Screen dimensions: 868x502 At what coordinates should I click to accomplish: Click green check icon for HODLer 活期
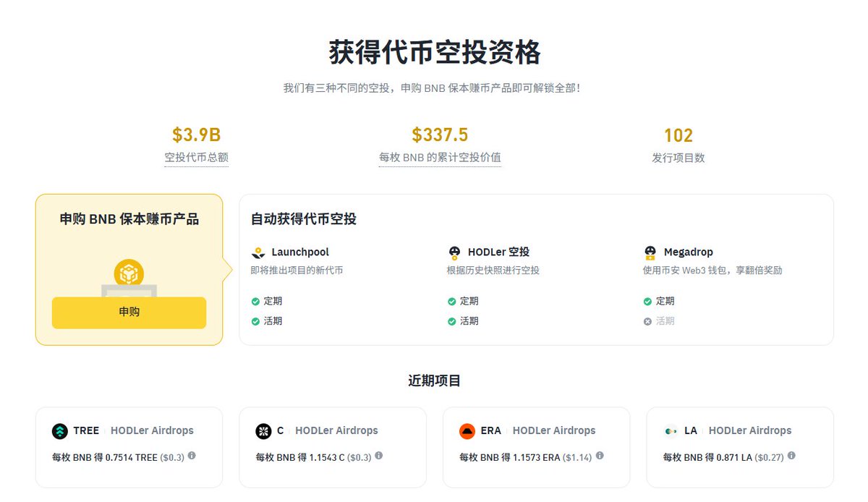click(451, 321)
